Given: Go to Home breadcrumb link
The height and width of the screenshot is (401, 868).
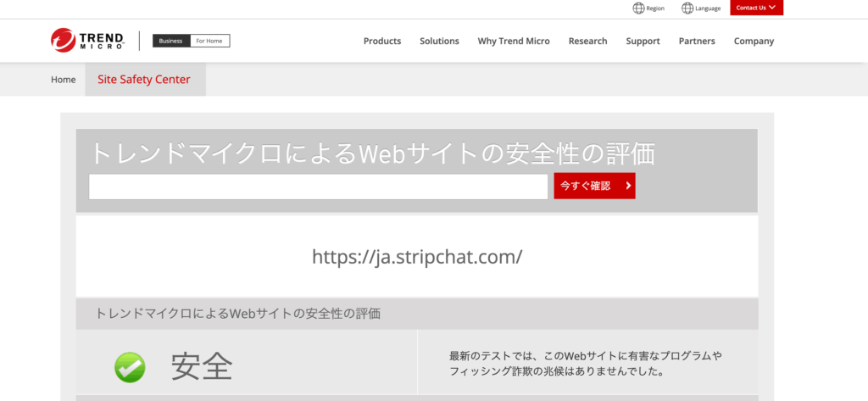Looking at the screenshot, I should click(63, 79).
